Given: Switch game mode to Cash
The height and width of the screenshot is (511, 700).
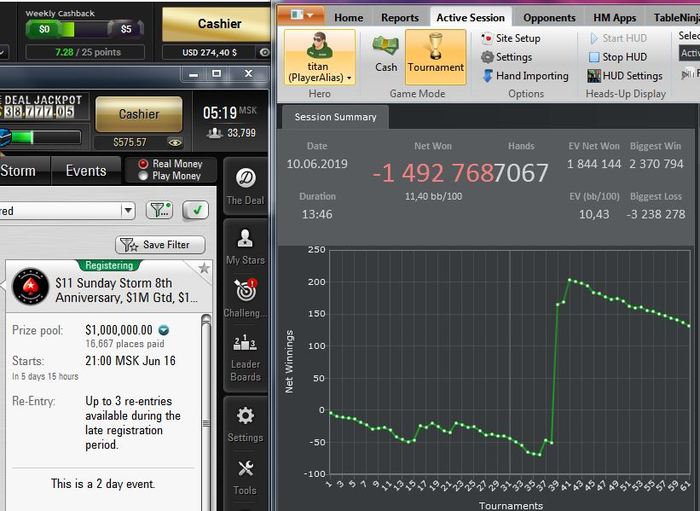Looking at the screenshot, I should coord(386,54).
